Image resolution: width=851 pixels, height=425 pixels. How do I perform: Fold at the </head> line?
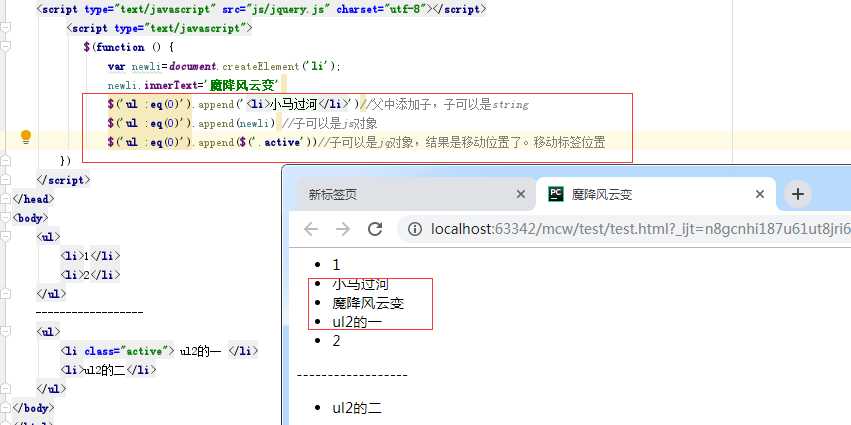point(5,199)
